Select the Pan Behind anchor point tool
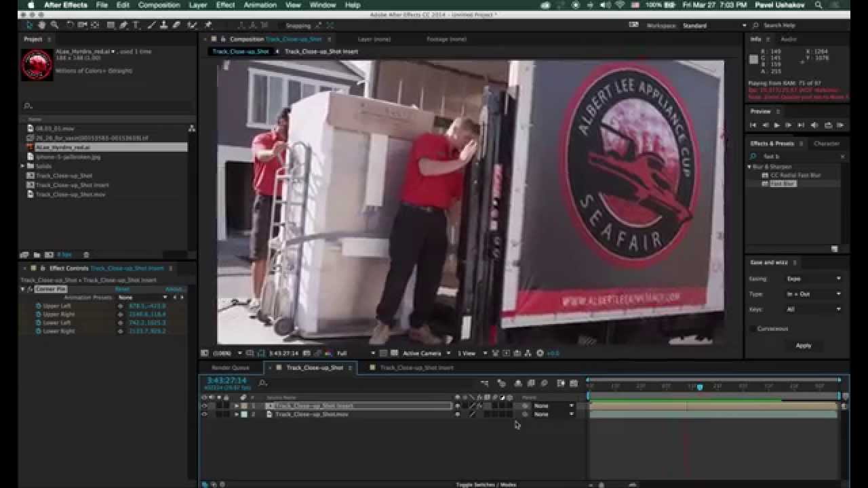 [94, 25]
